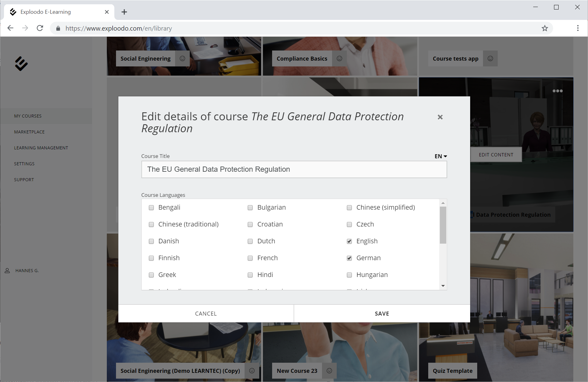Enable the French language checkbox
The width and height of the screenshot is (588, 382).
click(250, 258)
